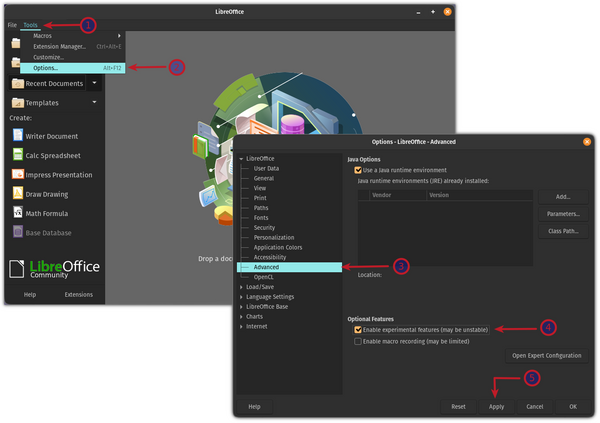Click the Math Formula icon
600x423 pixels.
coord(18,212)
